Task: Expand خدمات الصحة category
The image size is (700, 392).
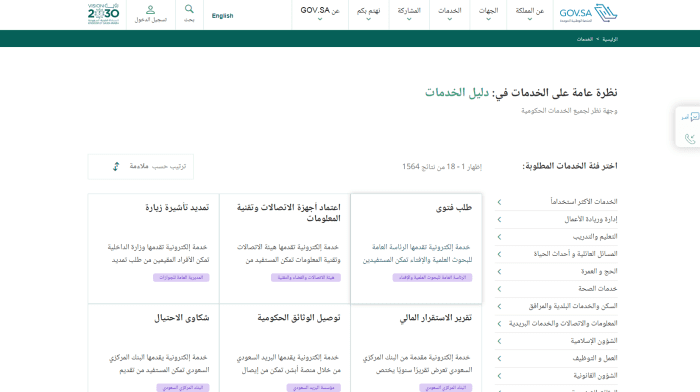Action: tap(556, 289)
